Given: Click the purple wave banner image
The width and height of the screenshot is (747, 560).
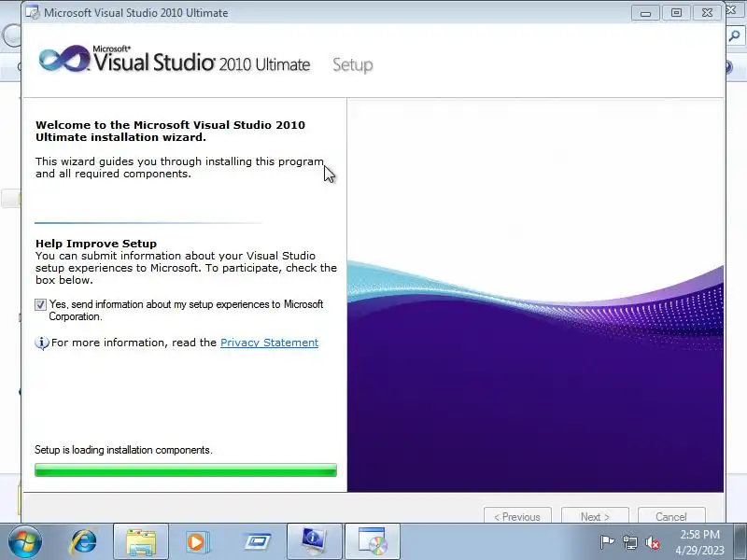Looking at the screenshot, I should tap(535, 376).
